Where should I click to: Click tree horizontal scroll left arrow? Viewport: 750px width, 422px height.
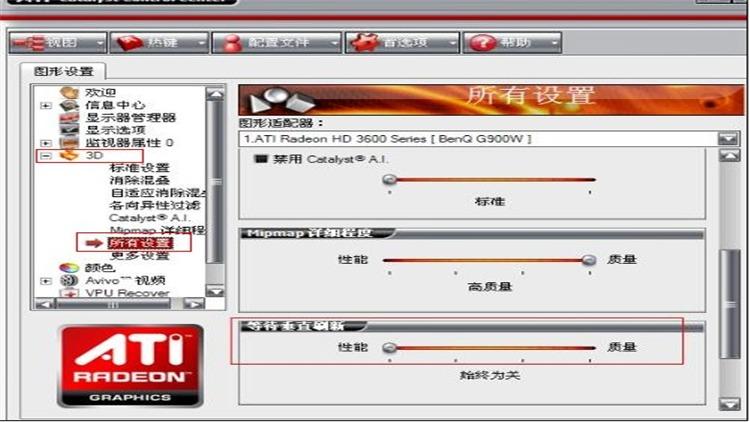(45, 304)
